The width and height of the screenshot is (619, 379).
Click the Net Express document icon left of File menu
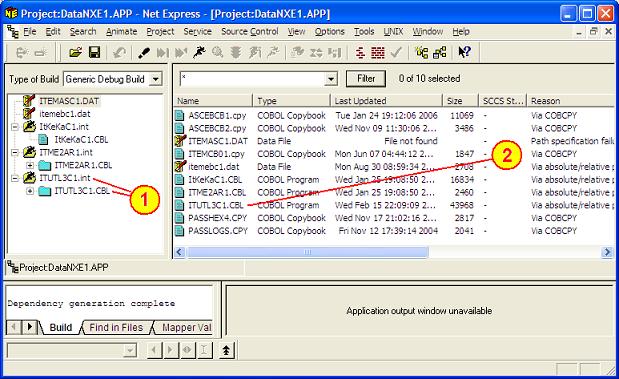(x=13, y=32)
